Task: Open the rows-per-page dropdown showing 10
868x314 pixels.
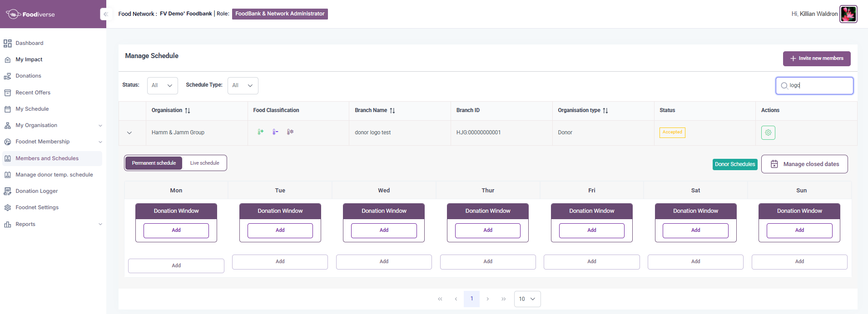Action: (527, 299)
